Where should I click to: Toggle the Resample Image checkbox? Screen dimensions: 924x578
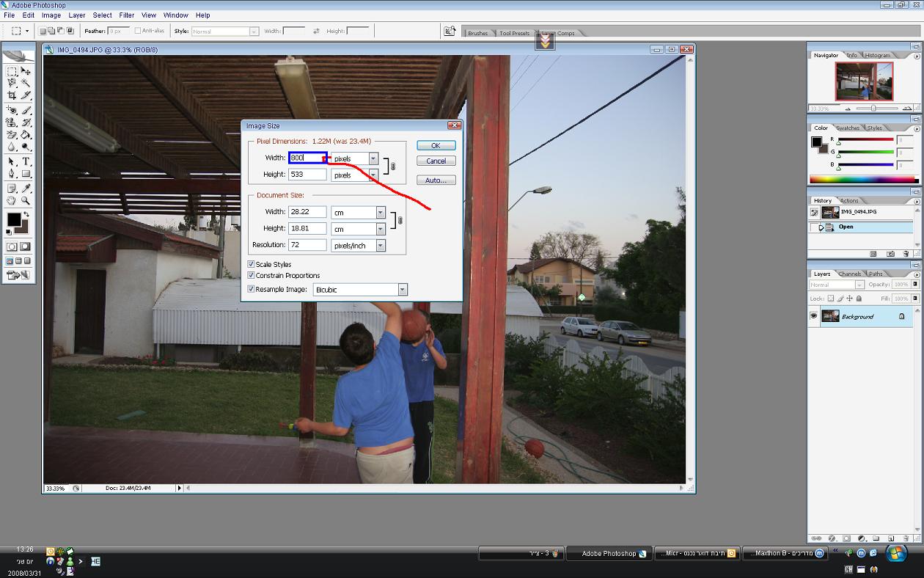click(251, 289)
